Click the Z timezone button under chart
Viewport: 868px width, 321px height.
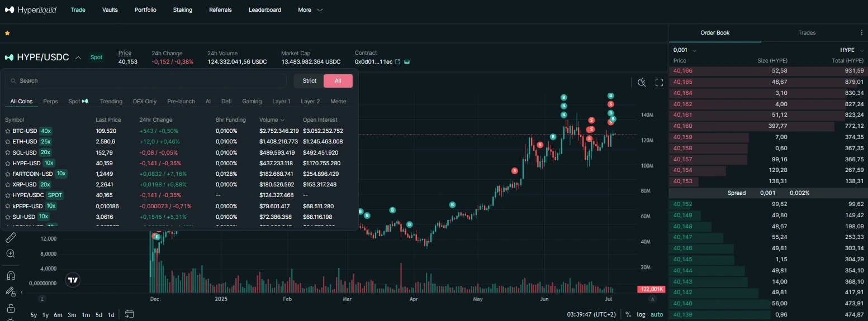click(x=41, y=300)
